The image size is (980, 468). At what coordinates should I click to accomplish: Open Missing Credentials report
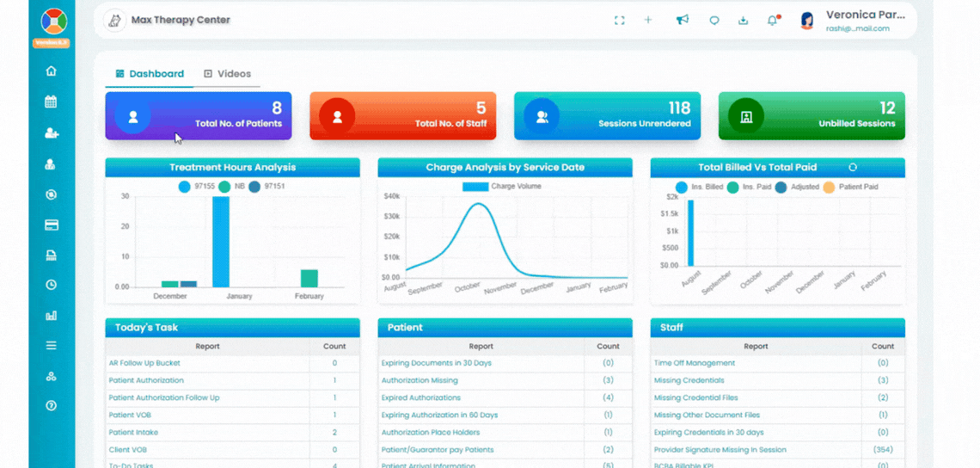coord(689,380)
